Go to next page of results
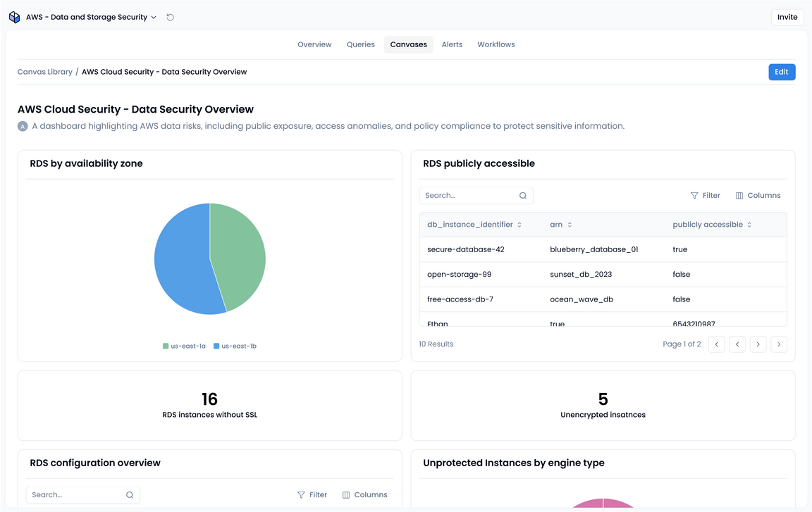The image size is (812, 512). coord(758,344)
